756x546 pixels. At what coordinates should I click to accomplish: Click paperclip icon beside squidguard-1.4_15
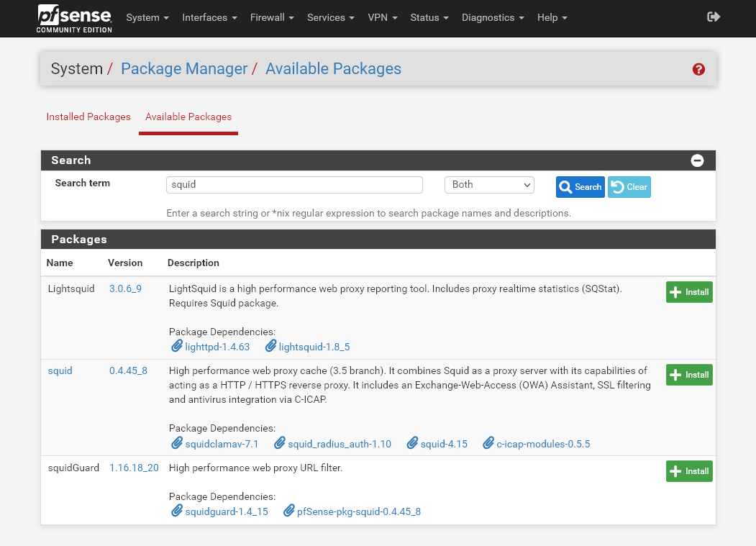click(176, 511)
